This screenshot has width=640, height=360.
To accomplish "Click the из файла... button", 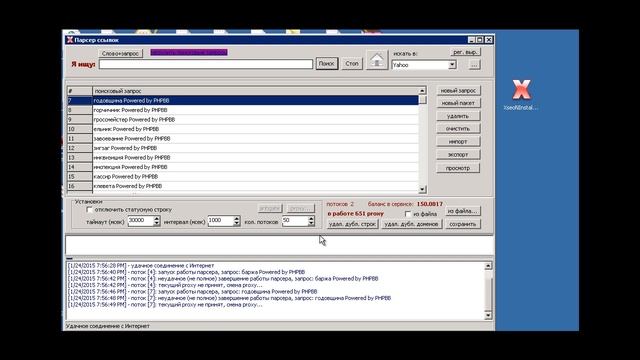I will pyautogui.click(x=462, y=211).
